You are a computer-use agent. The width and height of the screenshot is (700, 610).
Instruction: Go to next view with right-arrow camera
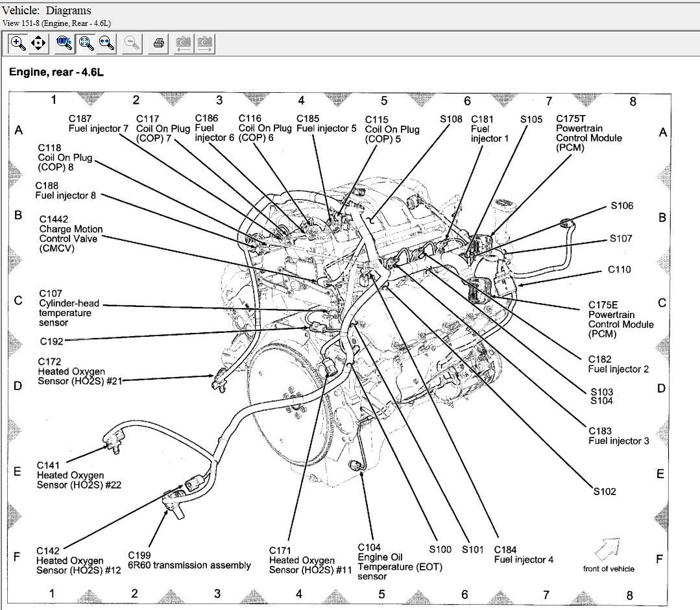(205, 43)
